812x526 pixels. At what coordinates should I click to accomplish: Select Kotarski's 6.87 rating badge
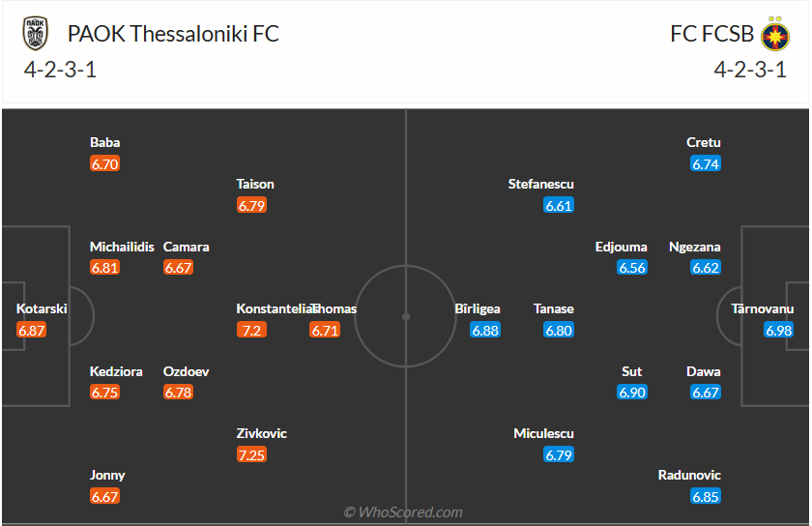point(31,331)
